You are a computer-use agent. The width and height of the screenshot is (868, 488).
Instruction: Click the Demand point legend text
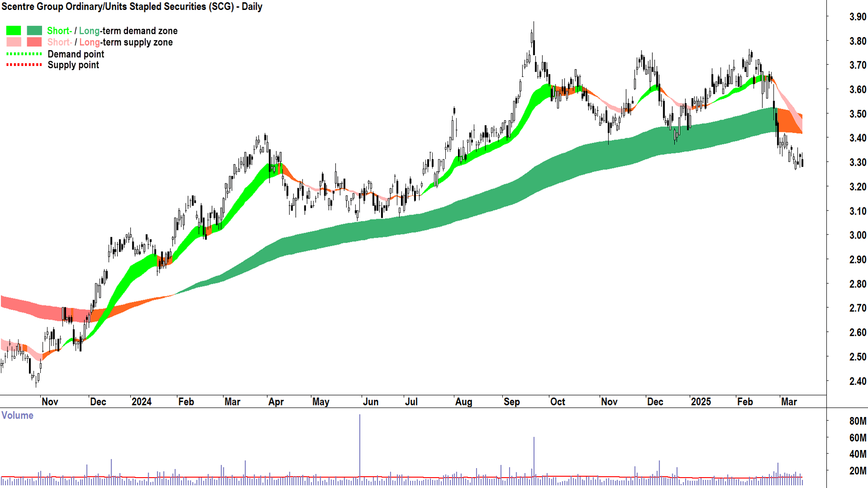75,54
